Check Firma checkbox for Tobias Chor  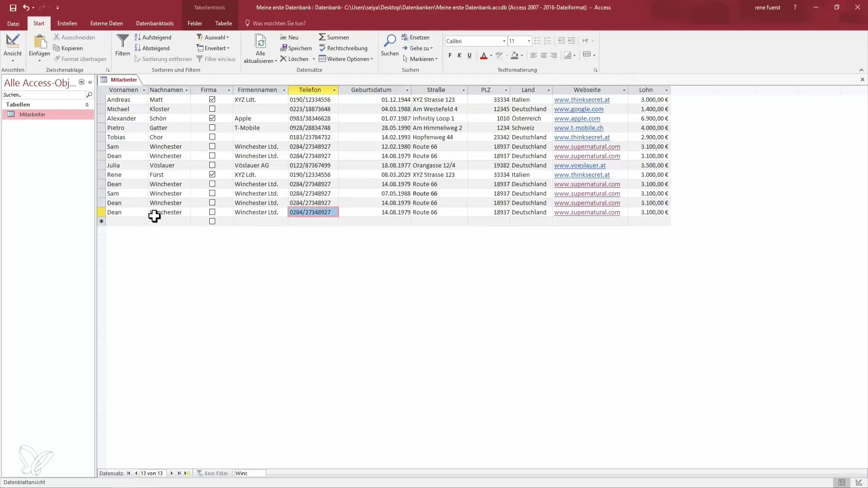pyautogui.click(x=212, y=137)
